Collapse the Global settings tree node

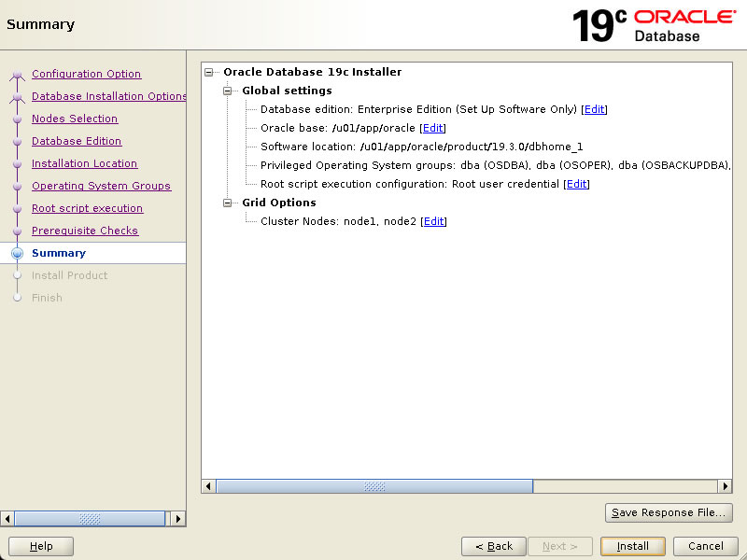(x=227, y=91)
